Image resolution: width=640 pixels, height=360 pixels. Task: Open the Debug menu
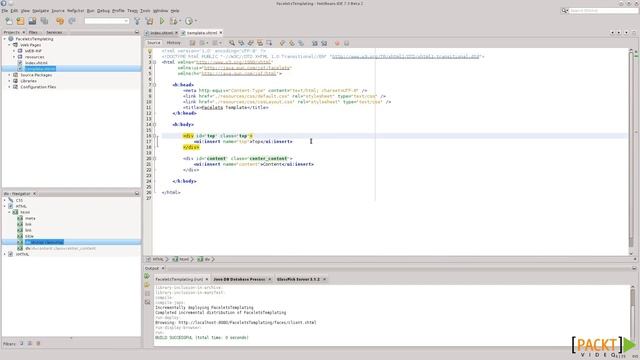click(x=103, y=11)
